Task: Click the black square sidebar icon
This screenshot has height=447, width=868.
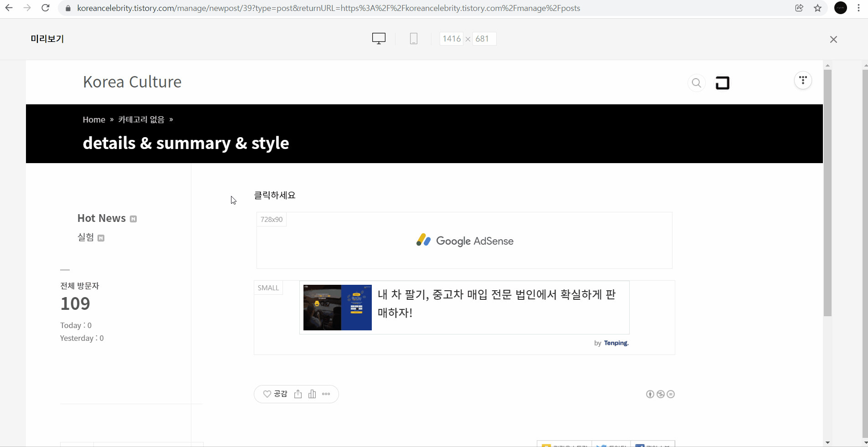Action: tap(723, 83)
